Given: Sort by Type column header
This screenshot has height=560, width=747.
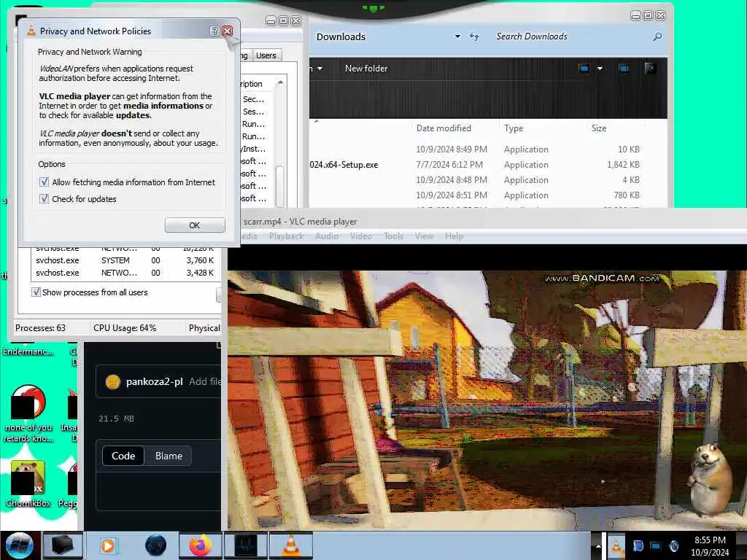Looking at the screenshot, I should click(x=514, y=128).
